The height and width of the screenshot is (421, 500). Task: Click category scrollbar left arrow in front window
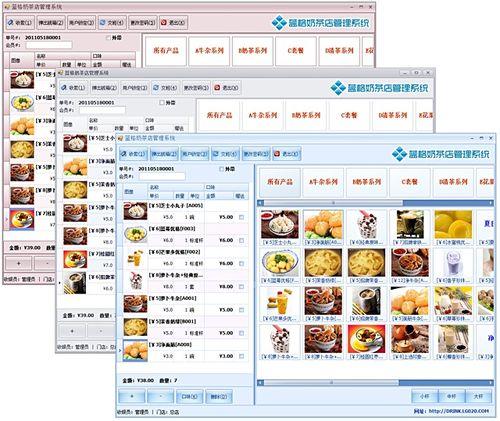(261, 203)
